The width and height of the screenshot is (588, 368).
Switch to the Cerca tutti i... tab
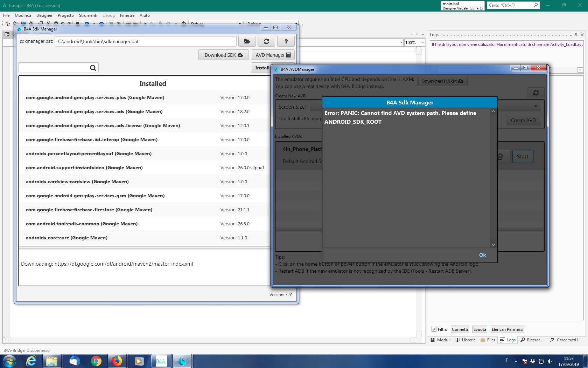tap(566, 340)
